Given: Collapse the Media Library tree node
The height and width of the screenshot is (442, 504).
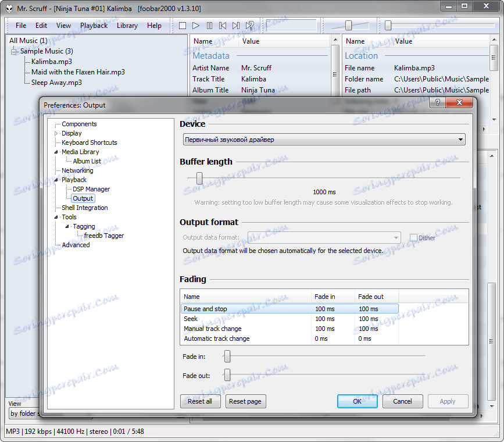Looking at the screenshot, I should coord(56,152).
